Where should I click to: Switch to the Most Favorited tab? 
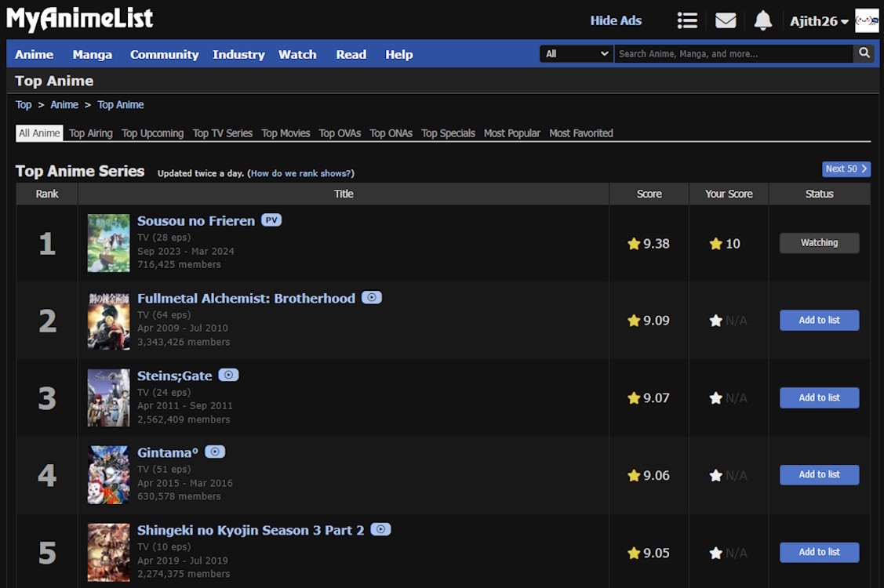[581, 133]
